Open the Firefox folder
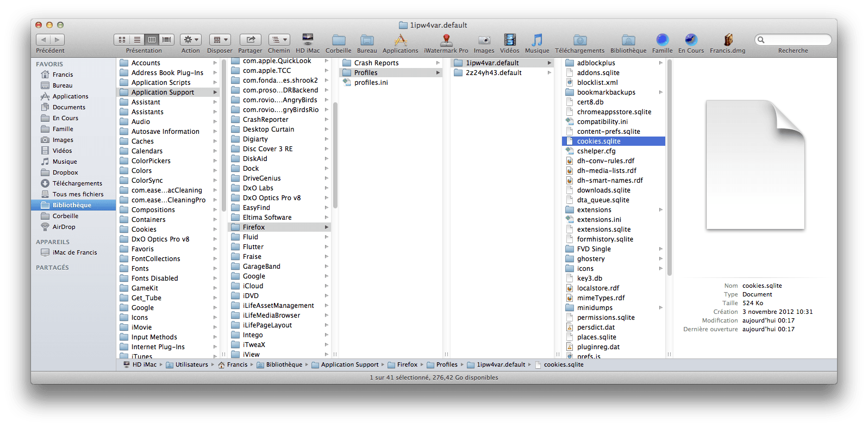868x427 pixels. (x=279, y=227)
